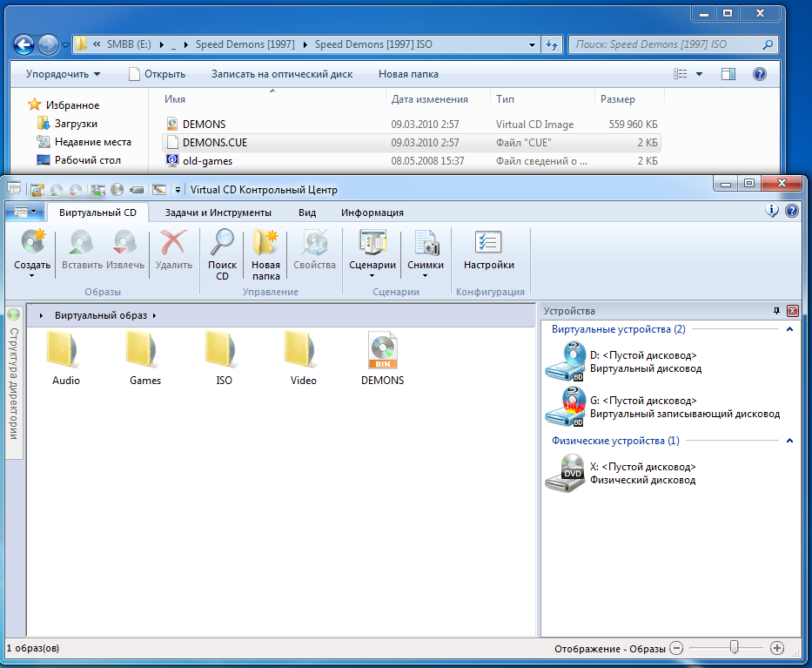Switch to Вид tab
The height and width of the screenshot is (668, 812).
[307, 213]
